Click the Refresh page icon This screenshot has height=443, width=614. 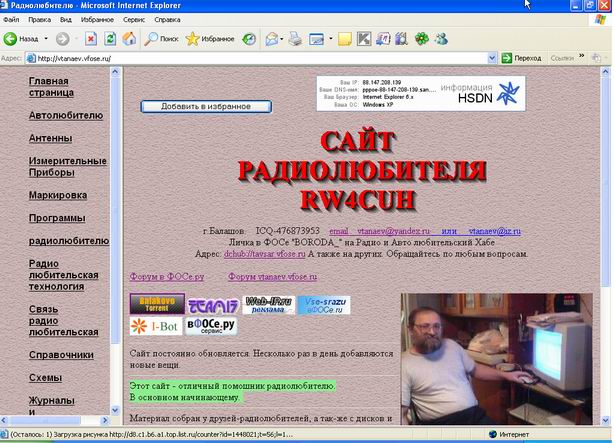[x=110, y=39]
